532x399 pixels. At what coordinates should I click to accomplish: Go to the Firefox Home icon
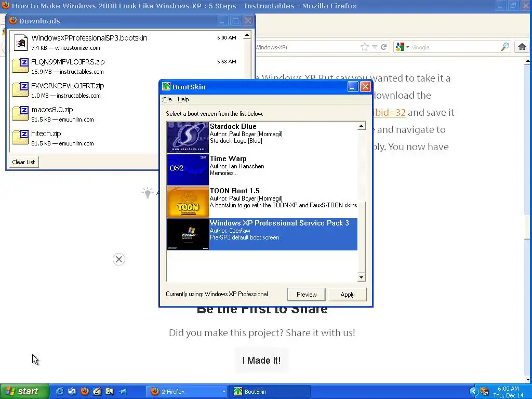click(522, 47)
